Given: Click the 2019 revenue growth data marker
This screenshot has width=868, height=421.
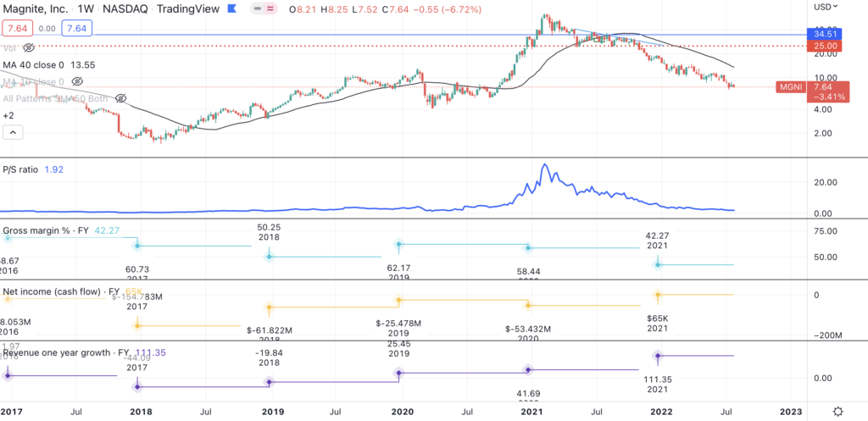Looking at the screenshot, I should coord(398,373).
